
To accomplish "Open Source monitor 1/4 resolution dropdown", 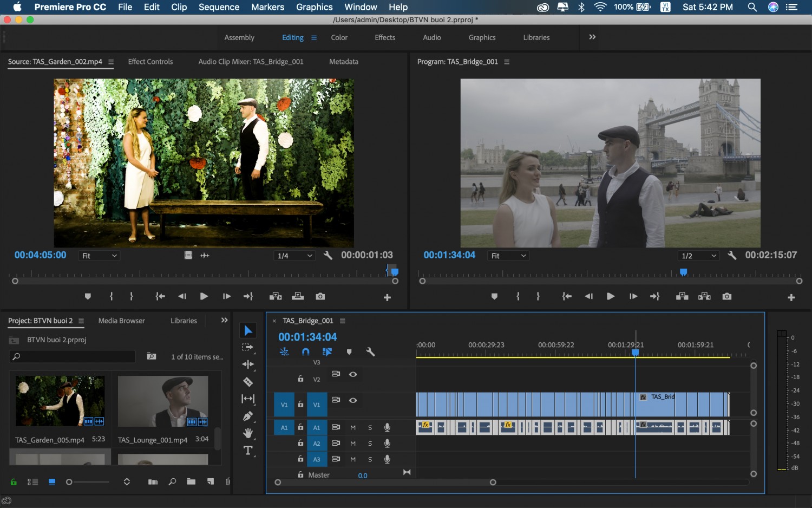I will click(x=294, y=256).
